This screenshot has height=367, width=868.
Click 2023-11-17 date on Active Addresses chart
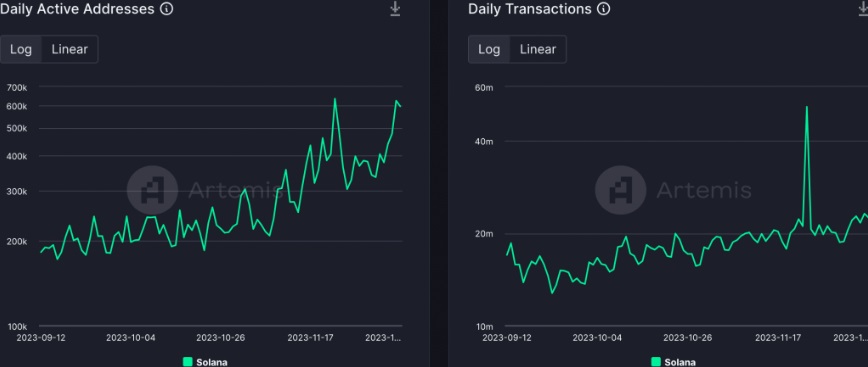[x=311, y=338]
